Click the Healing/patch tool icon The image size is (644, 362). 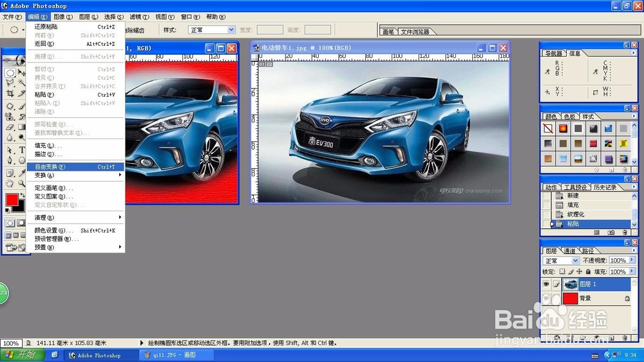10,106
